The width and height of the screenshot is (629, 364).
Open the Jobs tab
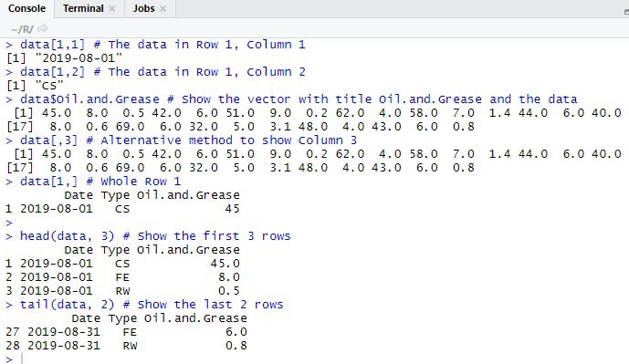143,8
